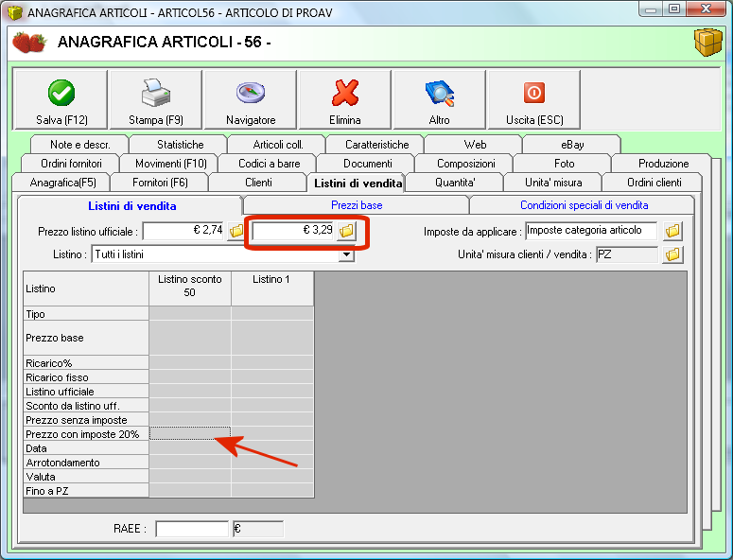The height and width of the screenshot is (560, 733).
Task: Select the Fornitori (F6) tab
Action: coord(160,183)
